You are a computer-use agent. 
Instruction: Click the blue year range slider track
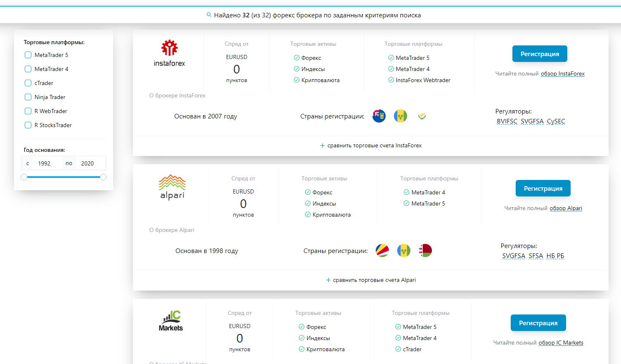[x=64, y=177]
